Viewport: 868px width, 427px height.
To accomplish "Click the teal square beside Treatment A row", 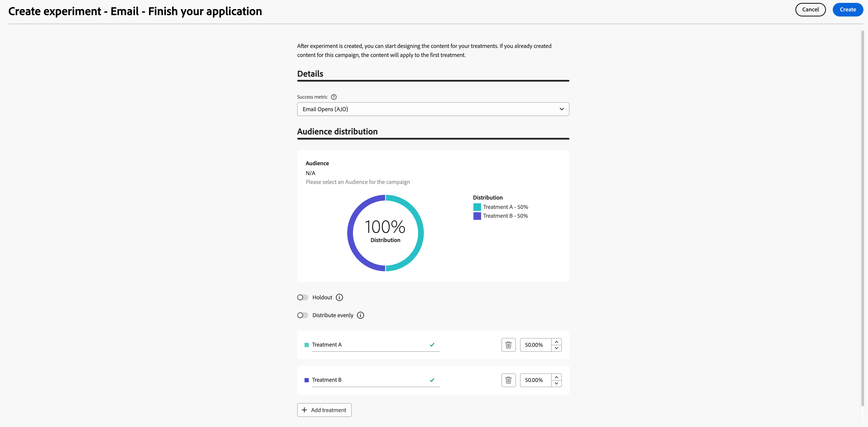I will (x=307, y=345).
